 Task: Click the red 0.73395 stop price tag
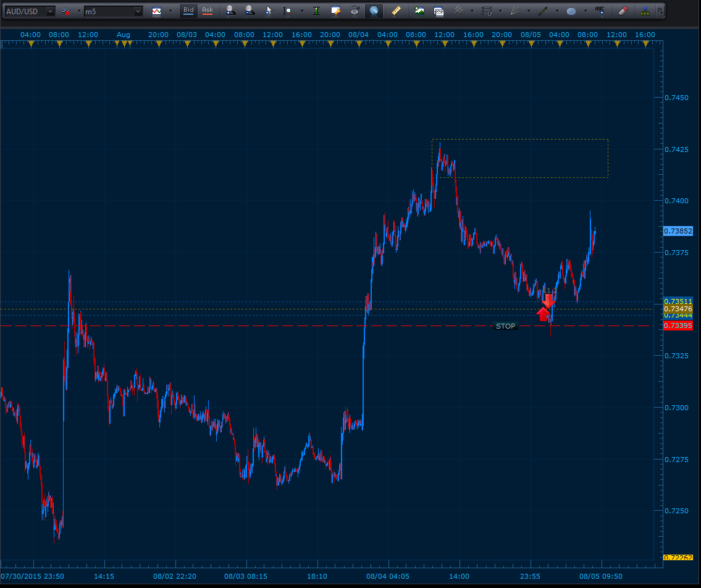[678, 325]
